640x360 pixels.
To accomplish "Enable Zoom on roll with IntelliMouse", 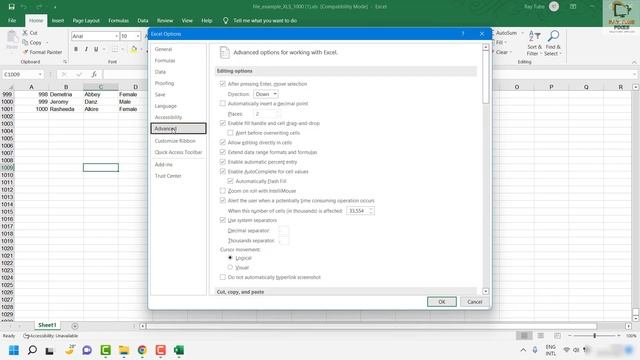I will 222,191.
